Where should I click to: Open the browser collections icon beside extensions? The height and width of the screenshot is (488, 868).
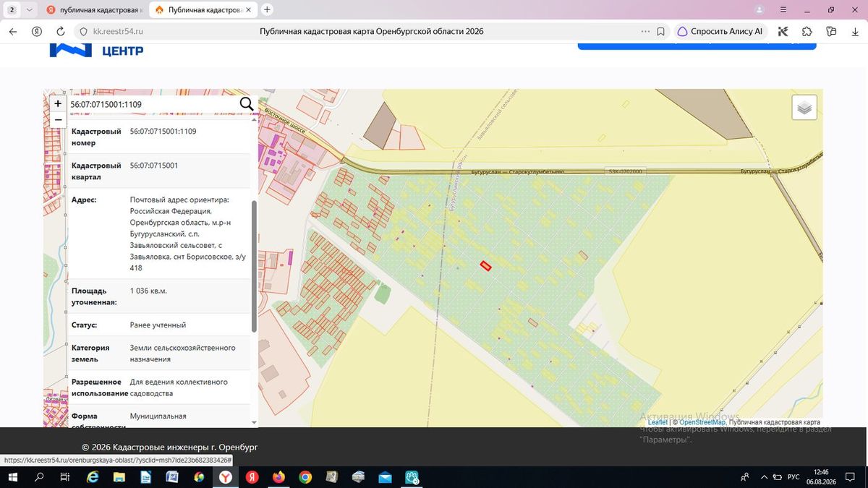click(x=831, y=32)
